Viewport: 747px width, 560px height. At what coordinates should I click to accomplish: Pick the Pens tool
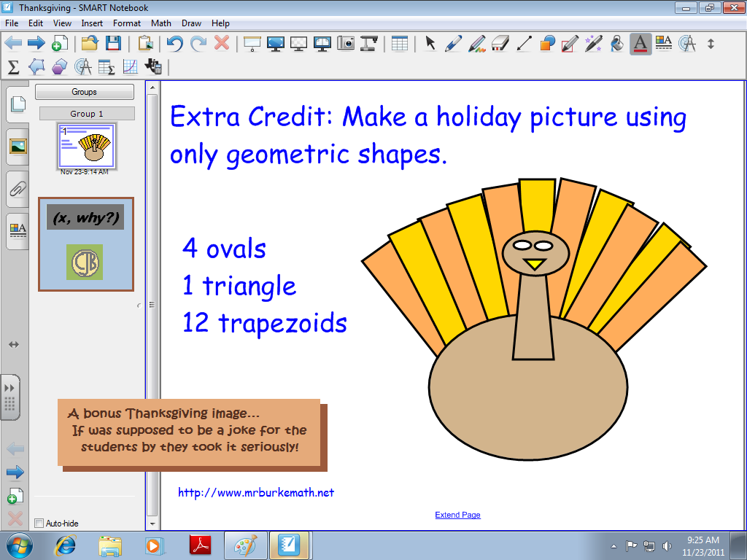click(453, 43)
